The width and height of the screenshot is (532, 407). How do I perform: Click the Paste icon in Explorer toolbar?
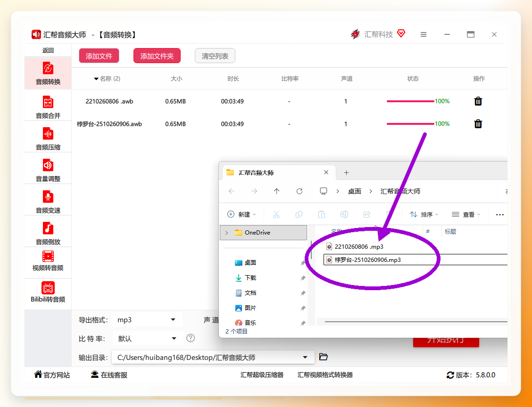click(321, 214)
